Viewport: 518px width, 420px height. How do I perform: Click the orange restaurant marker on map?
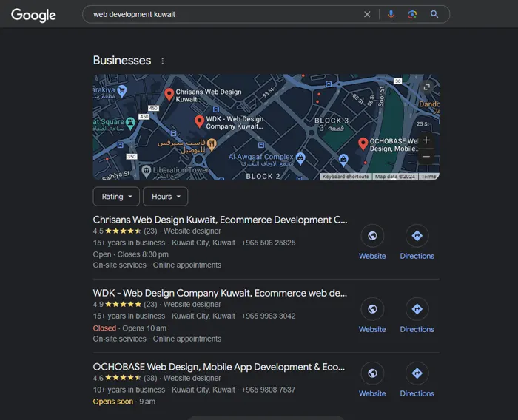pos(212,144)
